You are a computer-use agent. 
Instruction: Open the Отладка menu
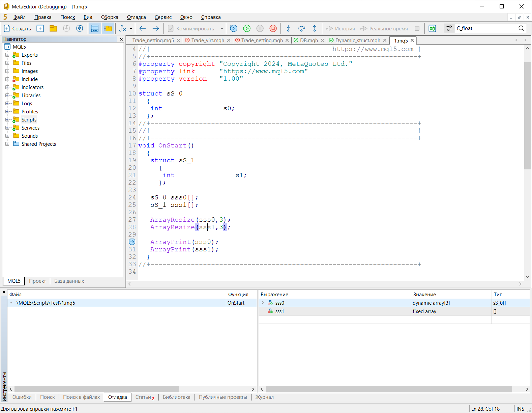coord(136,17)
